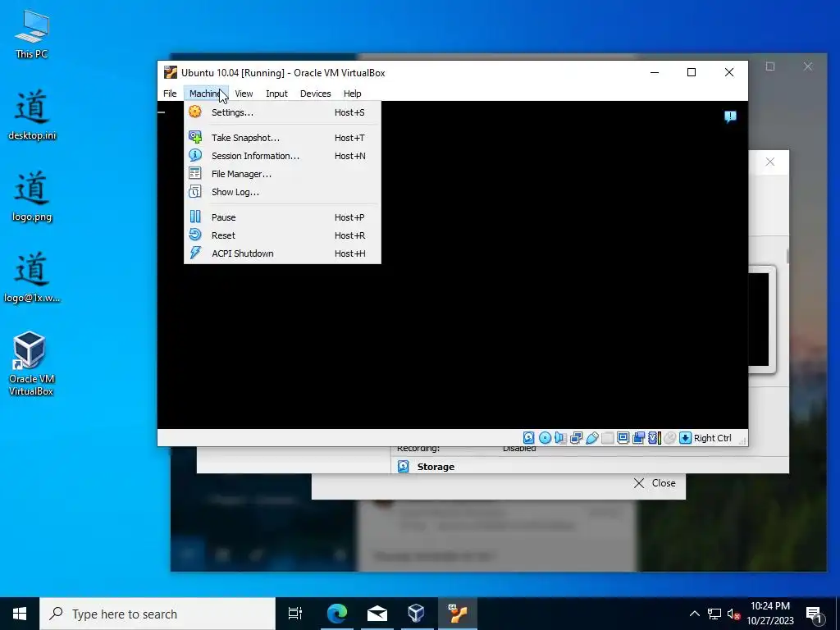Show hidden system tray icons
The width and height of the screenshot is (840, 630).
694,614
